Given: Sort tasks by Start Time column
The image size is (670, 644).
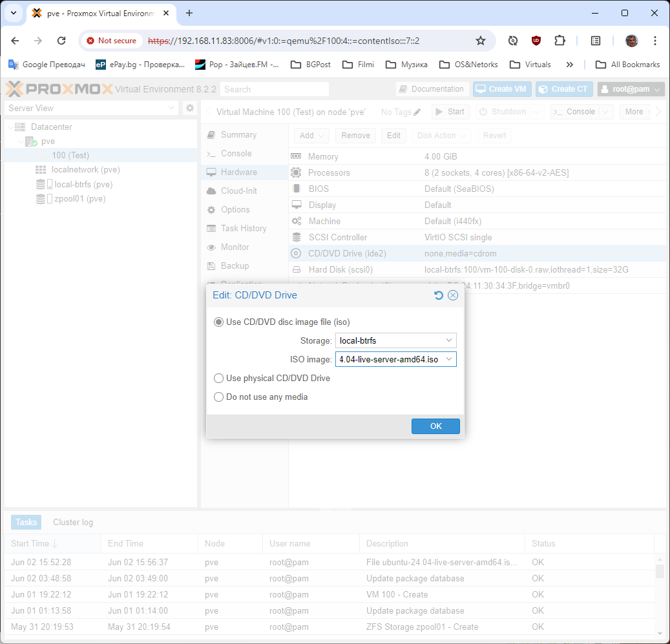Looking at the screenshot, I should tap(53, 544).
